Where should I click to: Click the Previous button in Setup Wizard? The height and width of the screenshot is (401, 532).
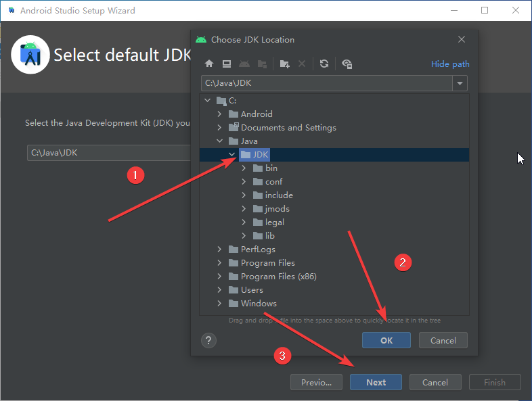coord(316,382)
